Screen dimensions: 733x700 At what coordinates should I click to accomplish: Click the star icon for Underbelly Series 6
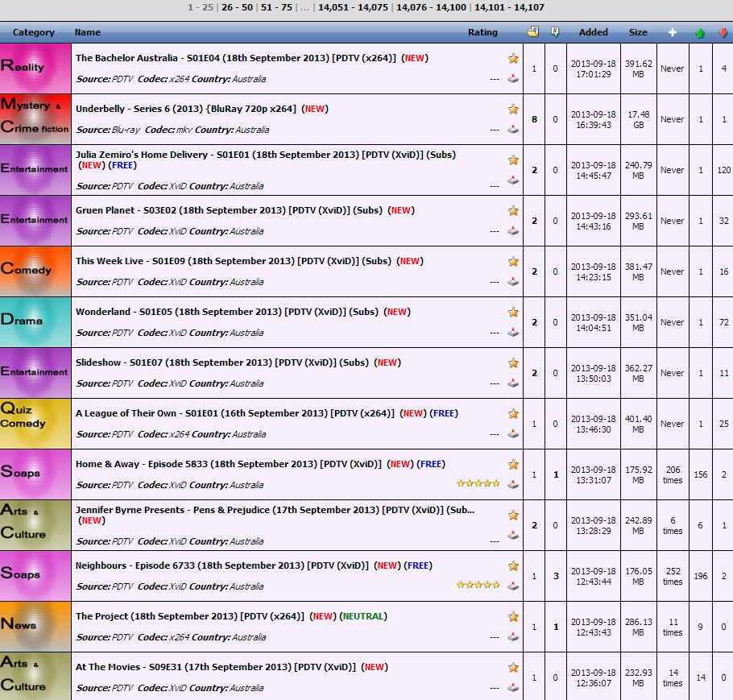(513, 109)
